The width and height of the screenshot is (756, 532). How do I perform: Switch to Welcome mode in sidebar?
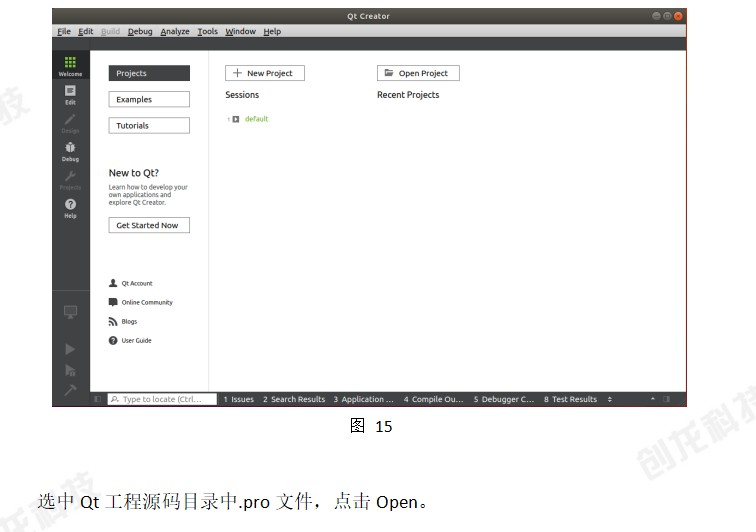(70, 65)
